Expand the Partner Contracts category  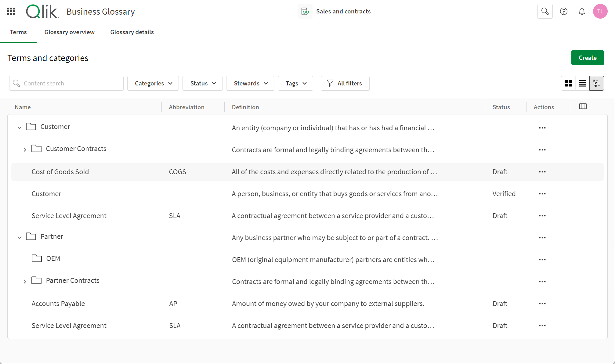(x=25, y=281)
